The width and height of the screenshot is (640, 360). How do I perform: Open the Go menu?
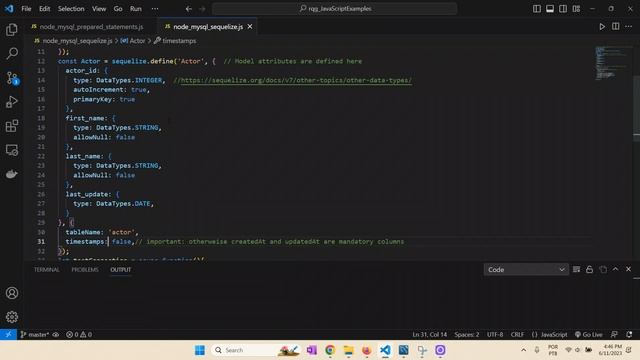[118, 9]
